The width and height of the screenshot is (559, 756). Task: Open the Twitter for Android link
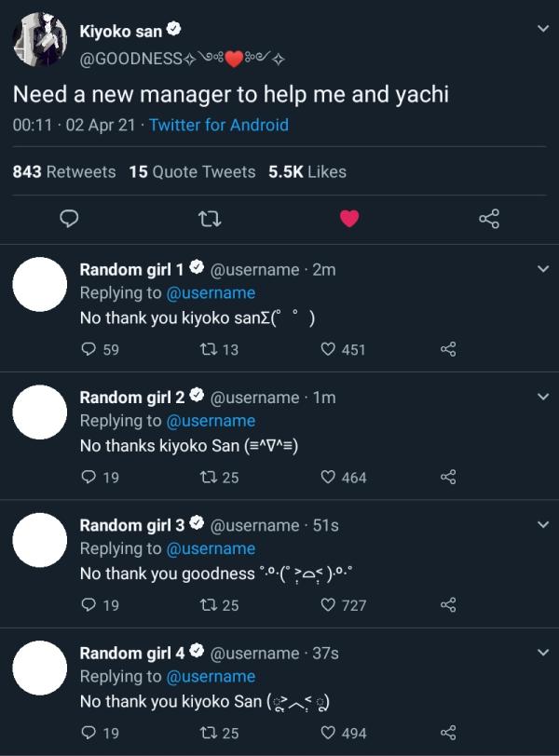tap(219, 125)
